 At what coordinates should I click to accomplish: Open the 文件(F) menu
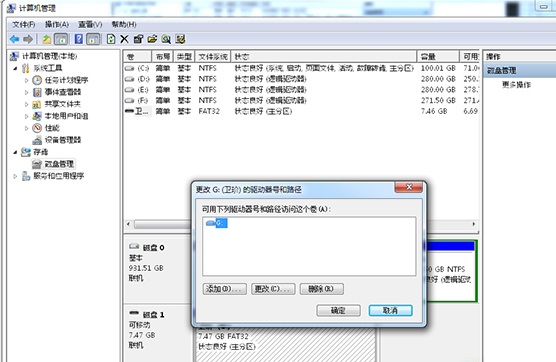[24, 24]
